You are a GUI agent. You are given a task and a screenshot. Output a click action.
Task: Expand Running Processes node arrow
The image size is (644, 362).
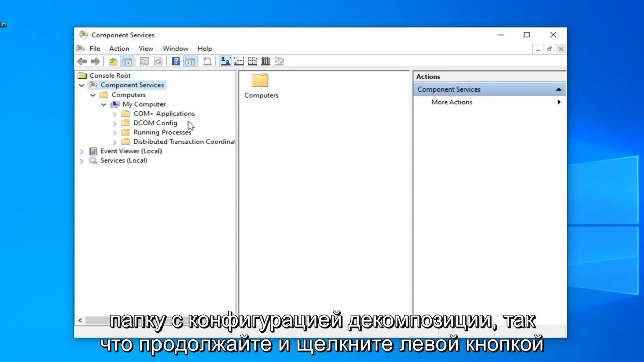[115, 133]
